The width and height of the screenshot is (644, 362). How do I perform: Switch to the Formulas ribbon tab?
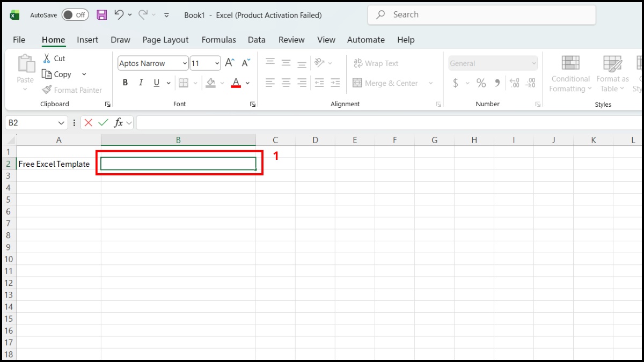pos(218,40)
